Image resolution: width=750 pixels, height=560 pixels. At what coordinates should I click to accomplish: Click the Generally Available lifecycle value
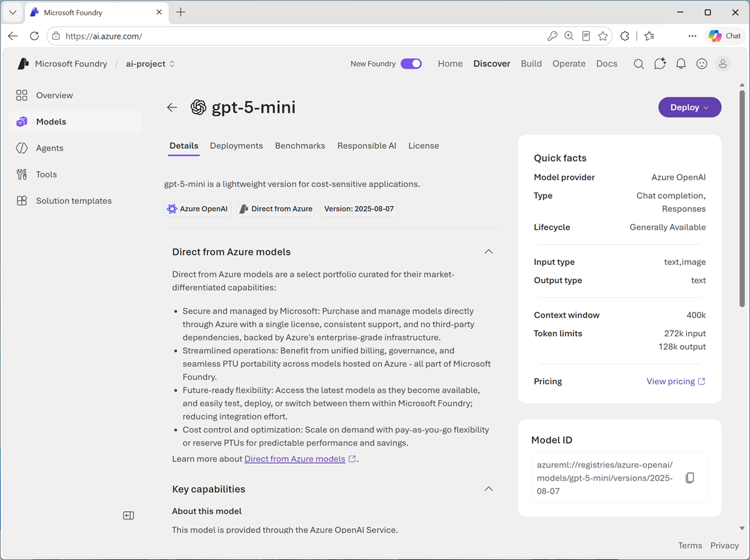click(x=667, y=227)
